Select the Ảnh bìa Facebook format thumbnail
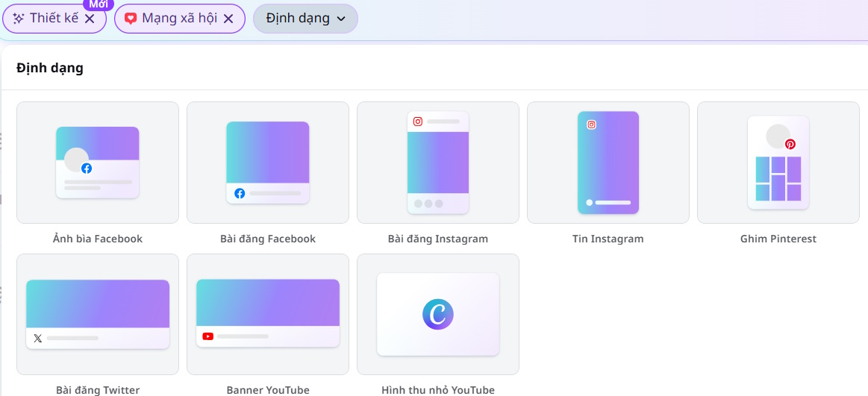The width and height of the screenshot is (868, 396). (98, 163)
